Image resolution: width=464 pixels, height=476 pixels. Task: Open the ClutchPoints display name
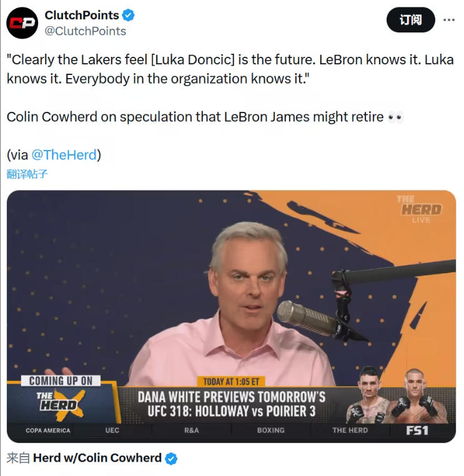click(x=82, y=15)
